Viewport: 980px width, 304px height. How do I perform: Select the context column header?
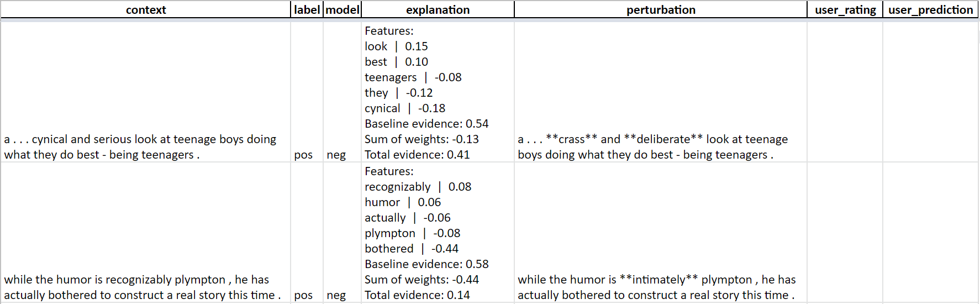146,9
